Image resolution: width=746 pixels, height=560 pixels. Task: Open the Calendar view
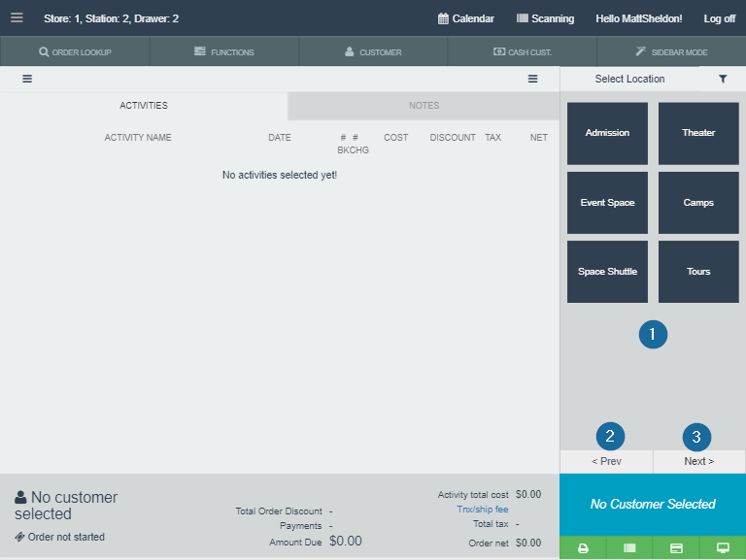[x=466, y=18]
